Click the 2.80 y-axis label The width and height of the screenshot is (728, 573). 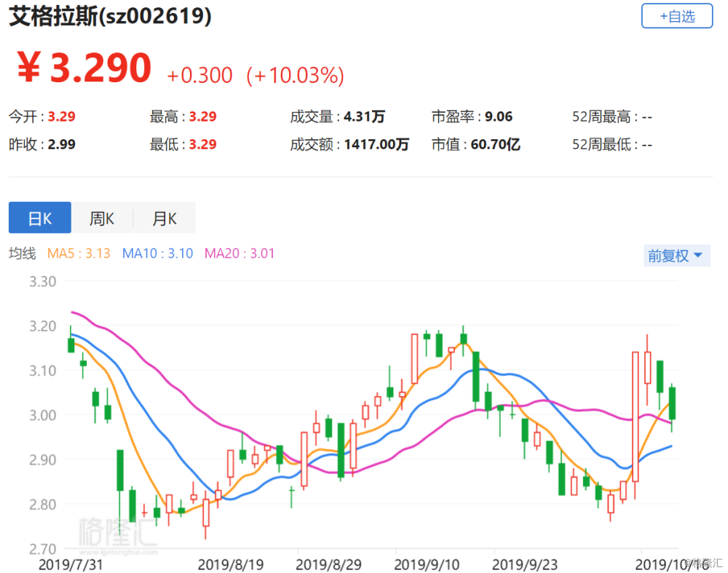(x=43, y=505)
